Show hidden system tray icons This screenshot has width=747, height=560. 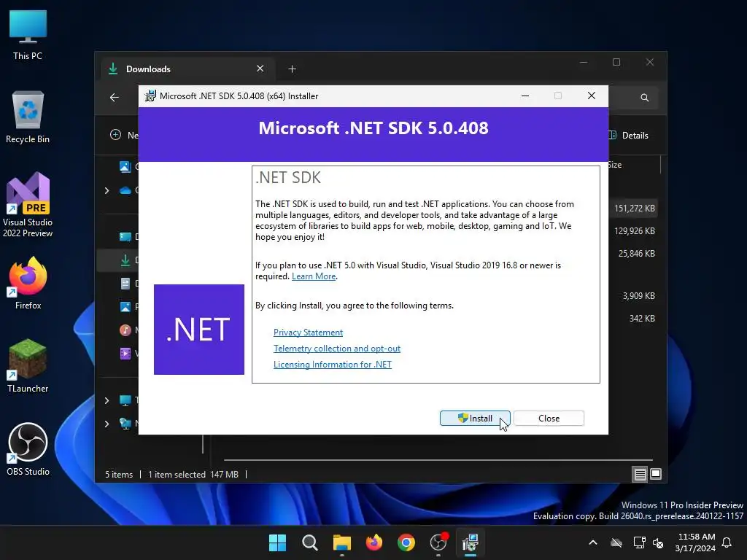tap(593, 542)
